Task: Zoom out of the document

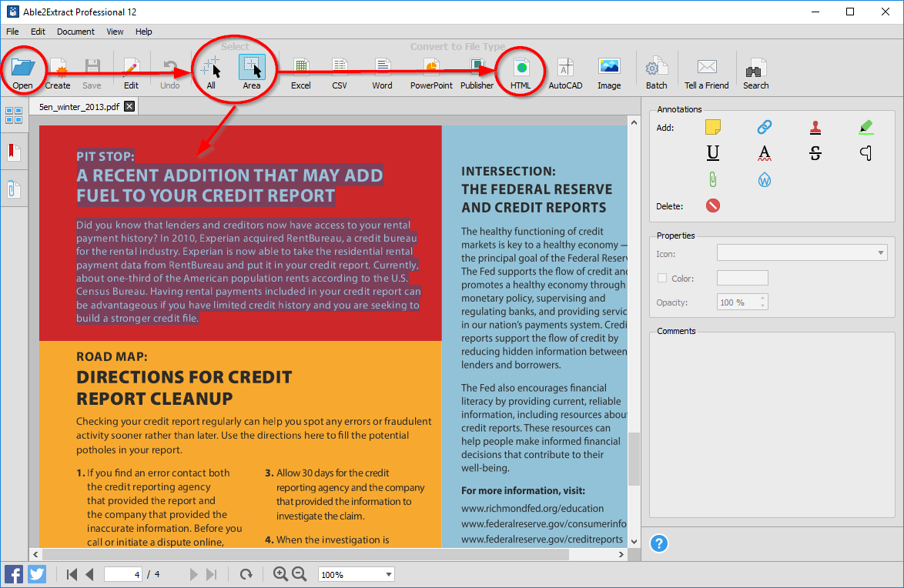Action: pos(300,573)
